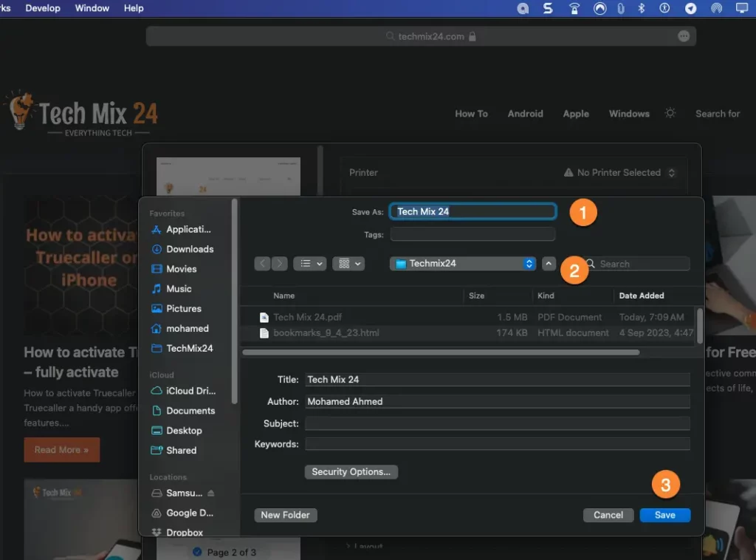Click the AirPlay display icon in menu bar

(x=741, y=8)
